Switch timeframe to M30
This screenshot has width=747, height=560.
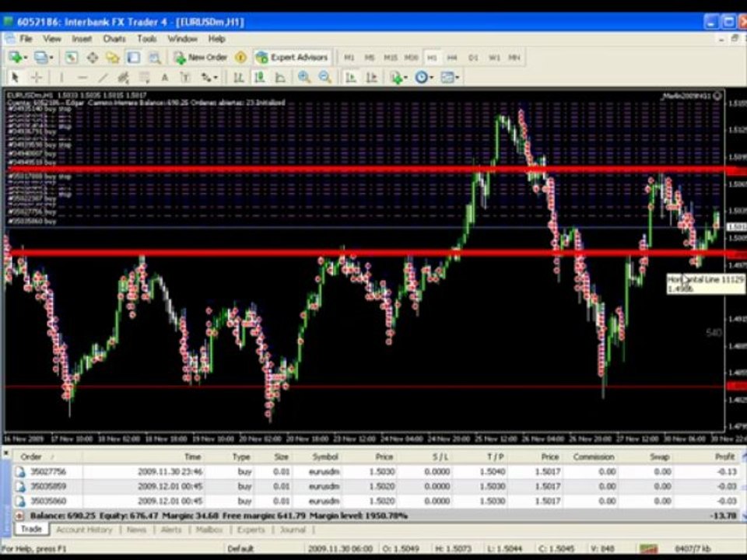411,58
